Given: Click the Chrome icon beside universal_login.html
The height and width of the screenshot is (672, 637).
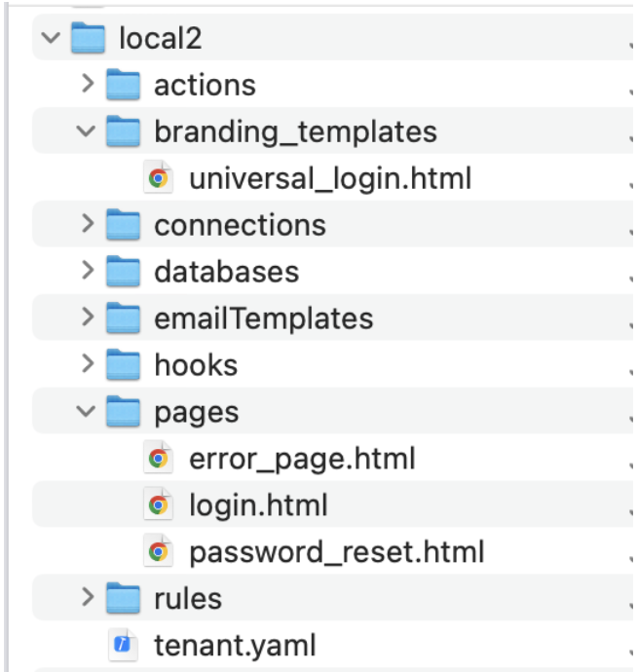Looking at the screenshot, I should click(158, 178).
